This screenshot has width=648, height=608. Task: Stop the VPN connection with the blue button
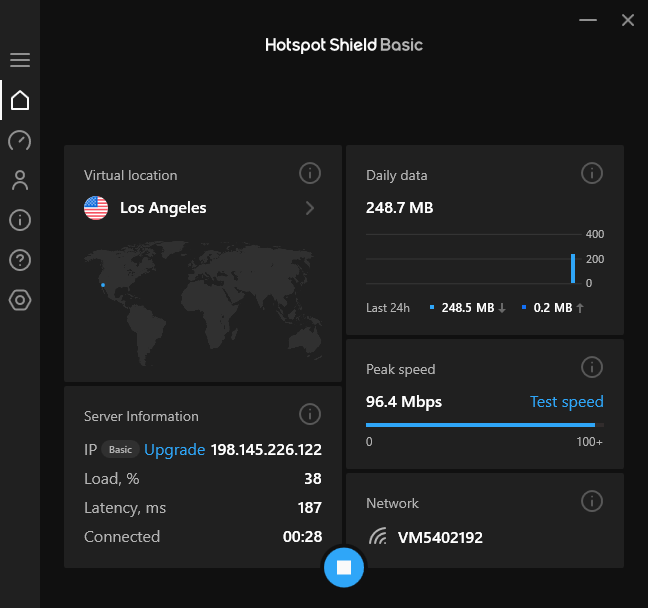pos(344,567)
